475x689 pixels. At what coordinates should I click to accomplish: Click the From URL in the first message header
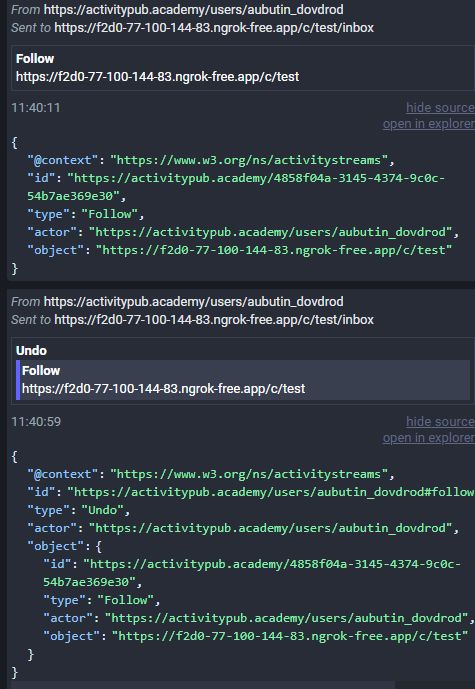(194, 10)
